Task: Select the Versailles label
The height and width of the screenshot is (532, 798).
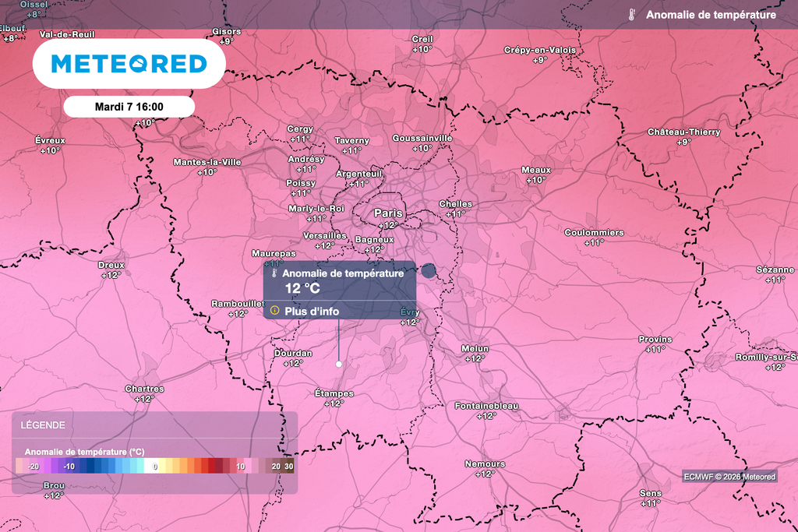Action: point(325,235)
